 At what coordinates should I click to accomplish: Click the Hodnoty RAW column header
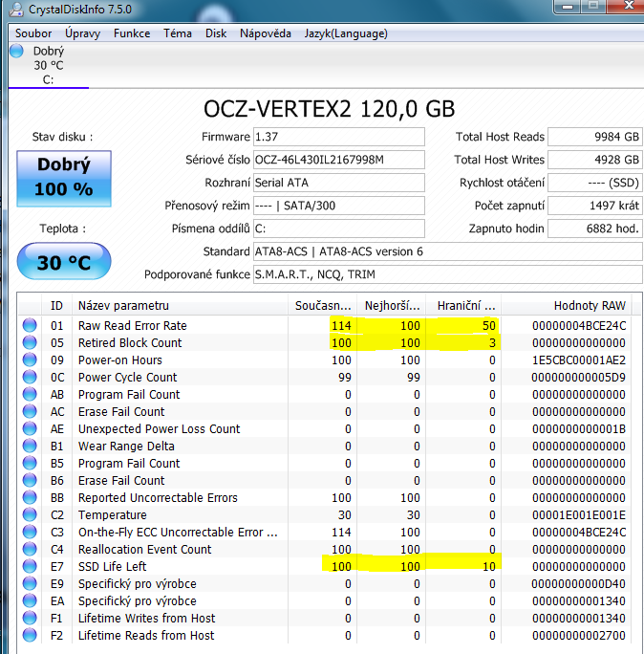pos(567,306)
